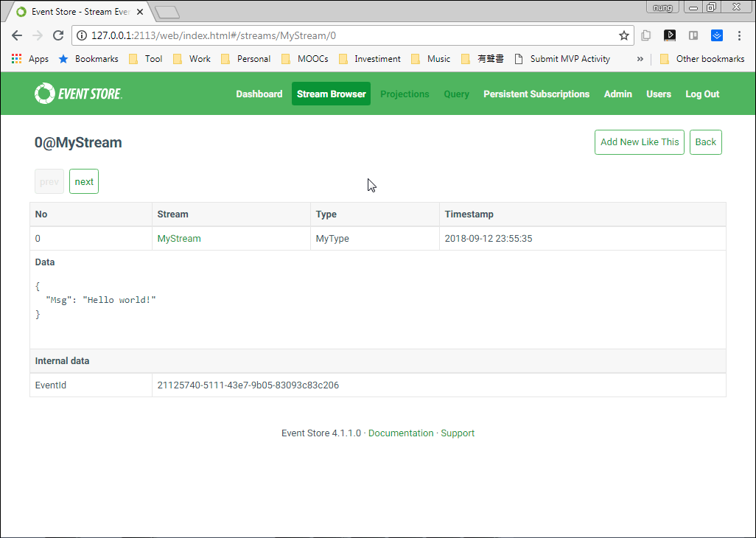Bookmark this page with the star icon
This screenshot has height=538, width=756.
624,35
